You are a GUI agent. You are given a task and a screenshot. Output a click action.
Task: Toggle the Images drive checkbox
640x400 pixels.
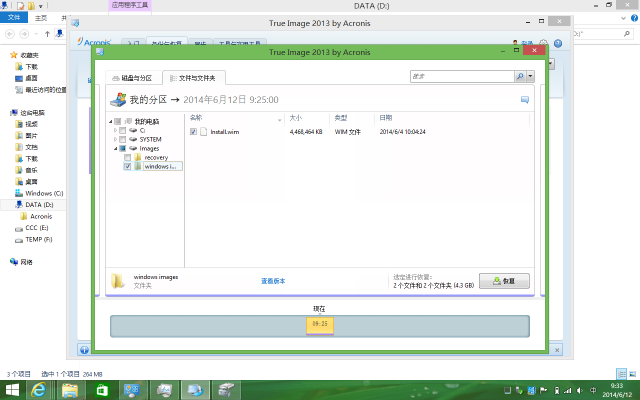(x=122, y=148)
